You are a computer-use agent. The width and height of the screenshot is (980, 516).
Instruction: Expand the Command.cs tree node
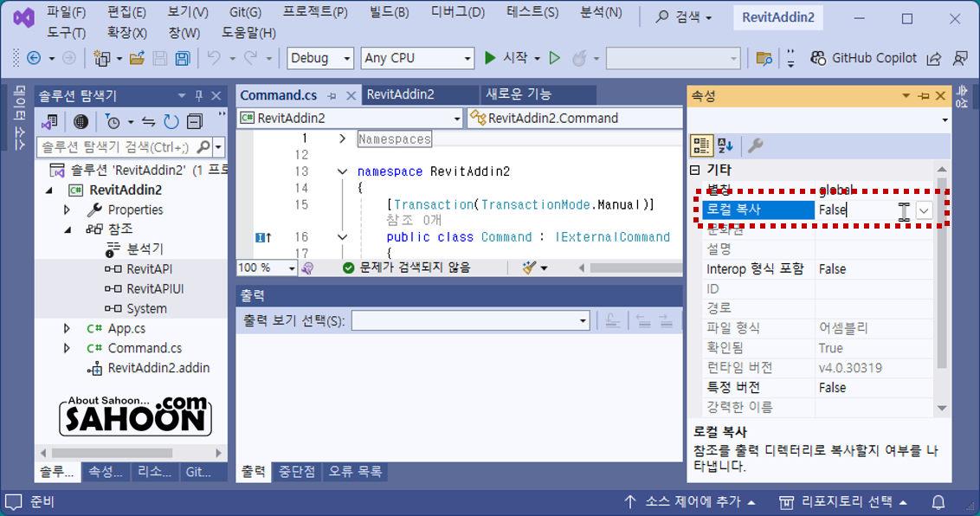coord(67,348)
